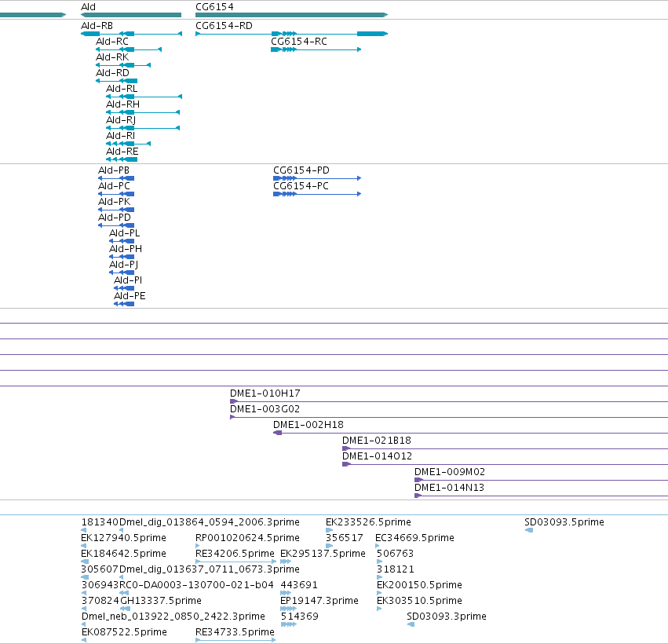Select the DME1-010H17 clone label
668x644 pixels.
click(x=265, y=393)
